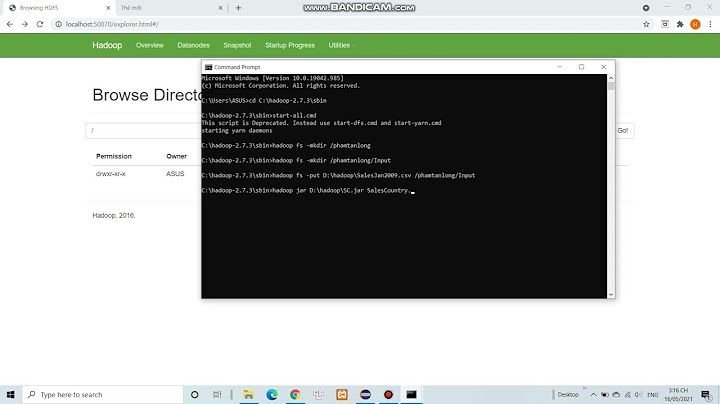Click the red extension icon beside star
Viewport: 720px width, 404px height.
click(665, 24)
